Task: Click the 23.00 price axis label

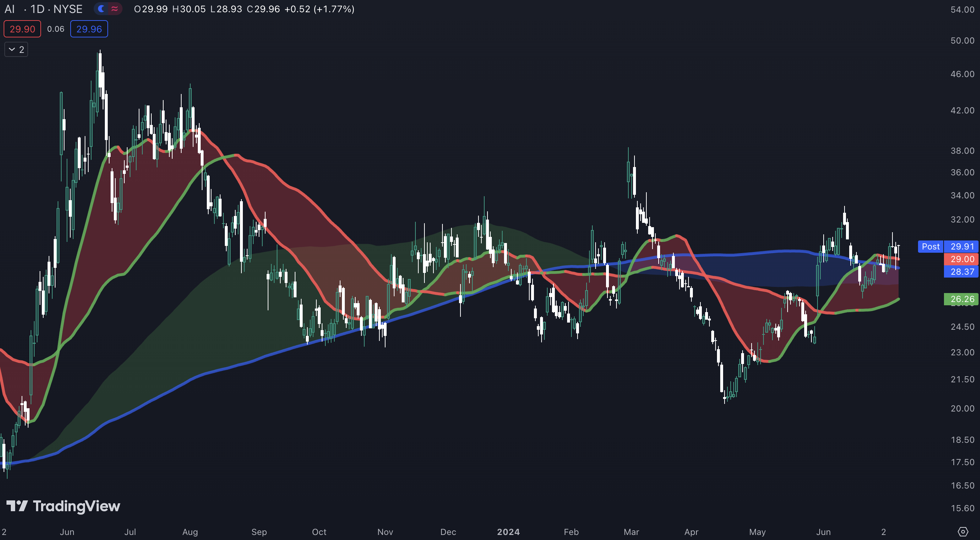Action: pos(962,352)
